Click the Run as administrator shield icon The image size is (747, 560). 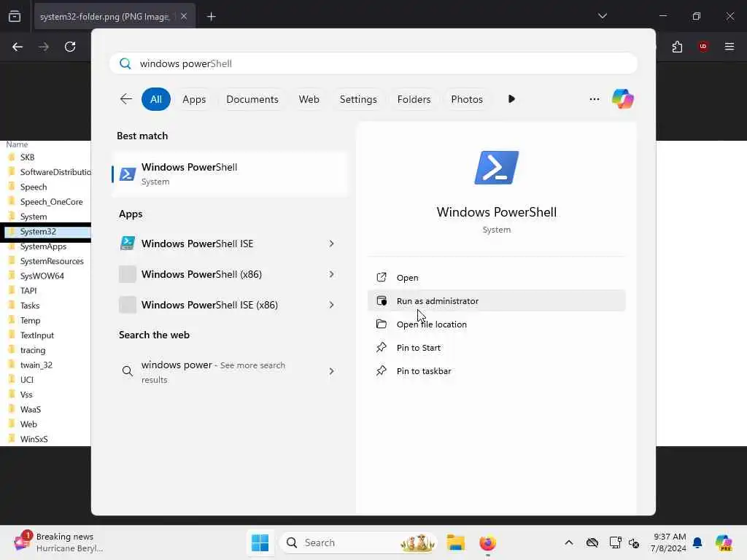pyautogui.click(x=382, y=301)
